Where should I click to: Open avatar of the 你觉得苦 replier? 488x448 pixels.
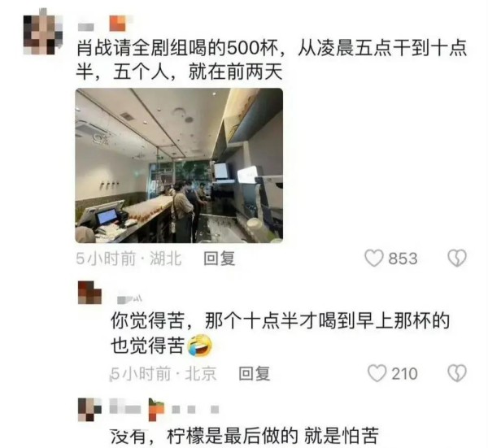point(89,293)
